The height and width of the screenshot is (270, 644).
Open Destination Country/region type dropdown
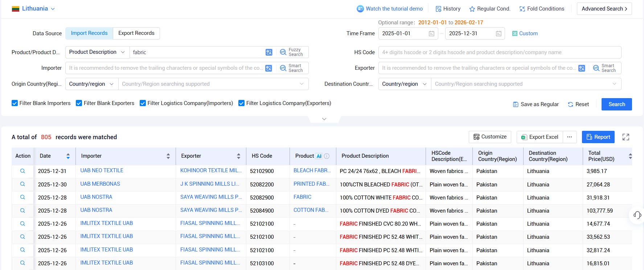click(x=405, y=84)
